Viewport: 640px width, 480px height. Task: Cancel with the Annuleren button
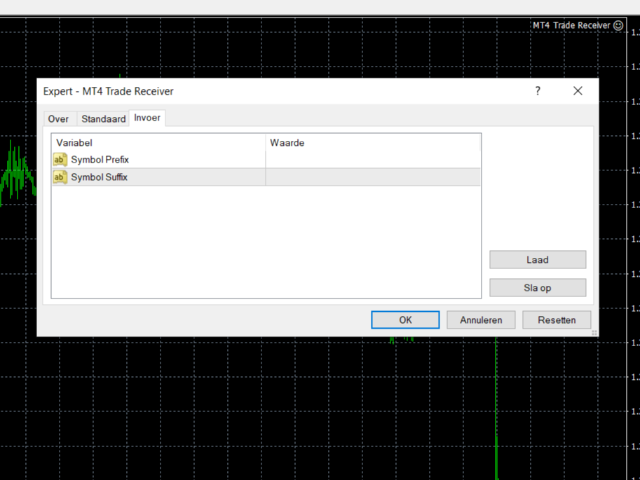point(481,320)
